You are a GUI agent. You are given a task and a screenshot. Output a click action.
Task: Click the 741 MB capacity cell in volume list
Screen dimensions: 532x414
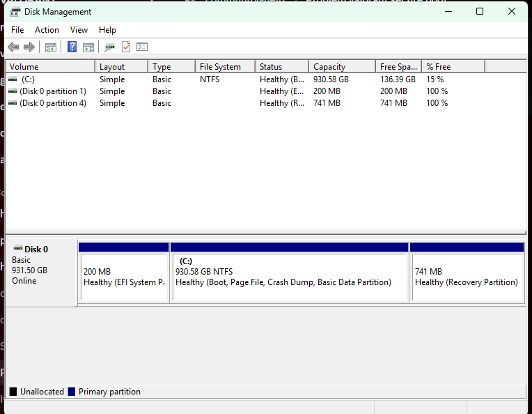[327, 103]
